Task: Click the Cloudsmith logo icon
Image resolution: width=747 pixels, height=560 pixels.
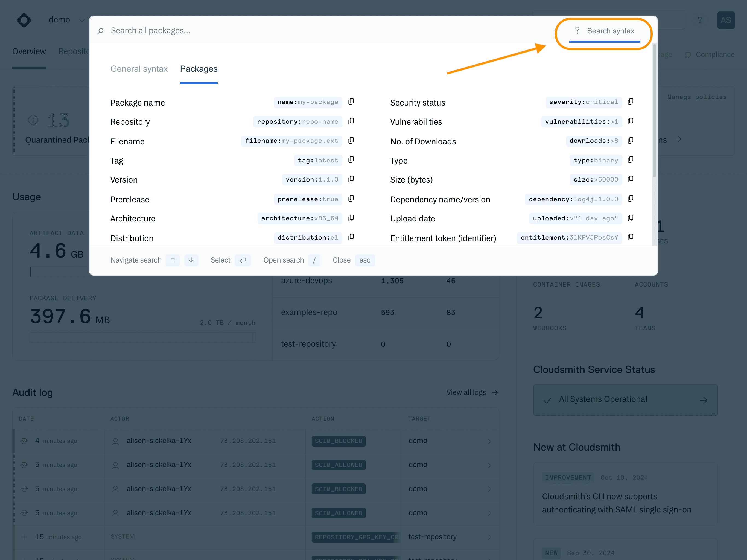Action: tap(24, 20)
